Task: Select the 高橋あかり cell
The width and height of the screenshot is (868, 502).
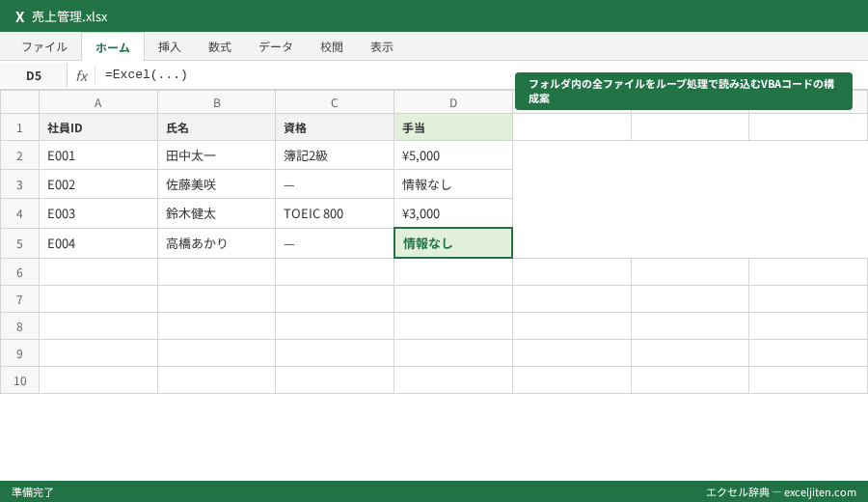Action: 216,243
